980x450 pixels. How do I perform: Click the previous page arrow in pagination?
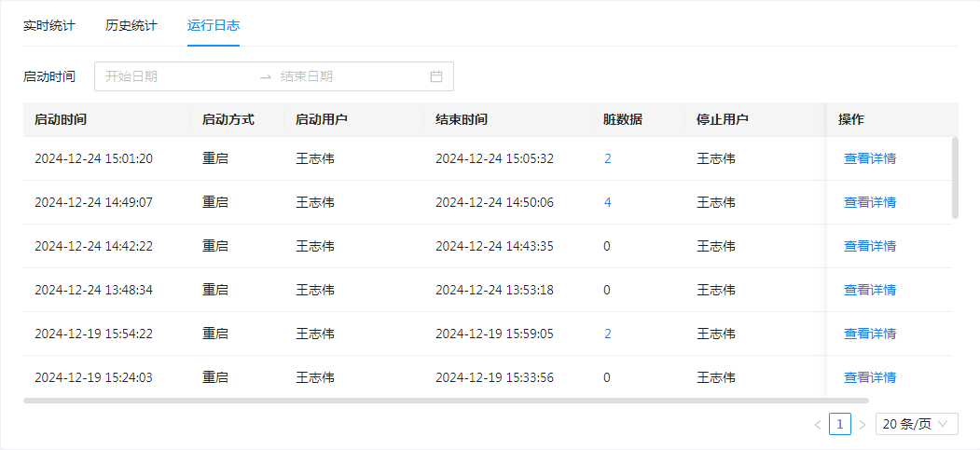point(817,425)
